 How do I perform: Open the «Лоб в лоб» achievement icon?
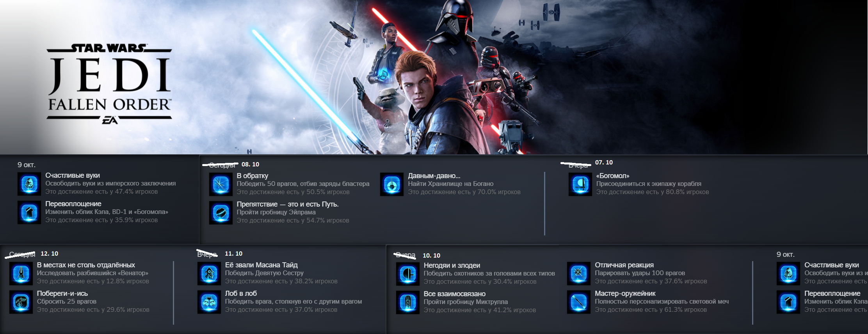[209, 302]
